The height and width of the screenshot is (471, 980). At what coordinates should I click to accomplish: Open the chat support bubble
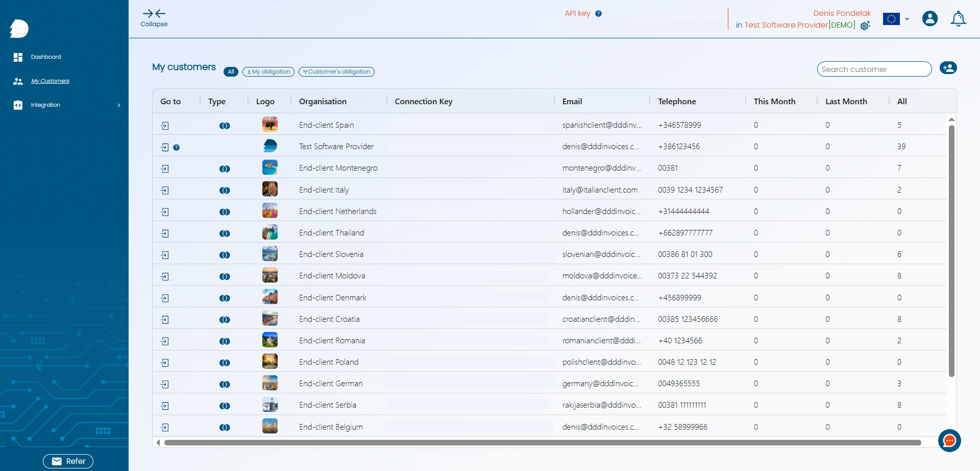tap(949, 440)
